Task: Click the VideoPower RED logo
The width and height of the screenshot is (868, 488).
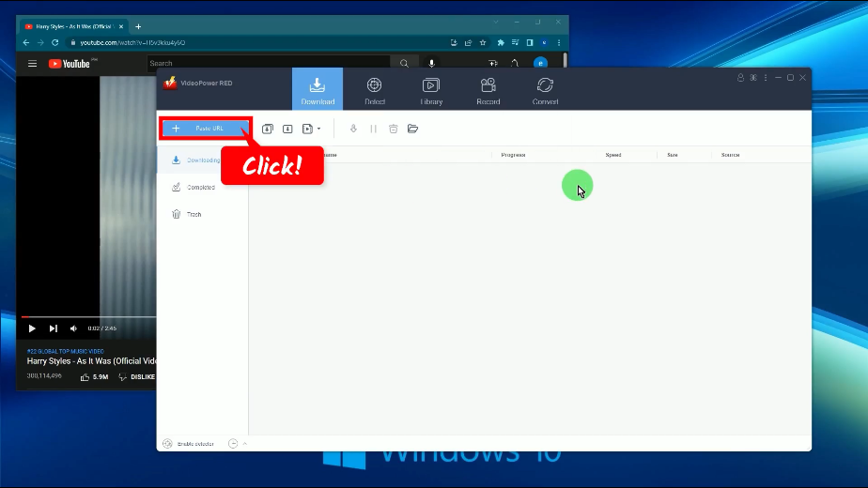Action: click(x=170, y=83)
